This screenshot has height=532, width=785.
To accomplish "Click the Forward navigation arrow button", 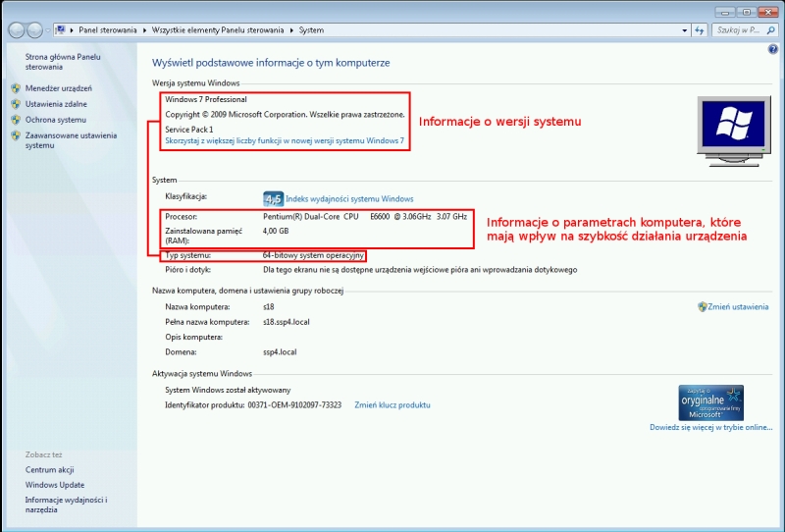I will click(34, 30).
